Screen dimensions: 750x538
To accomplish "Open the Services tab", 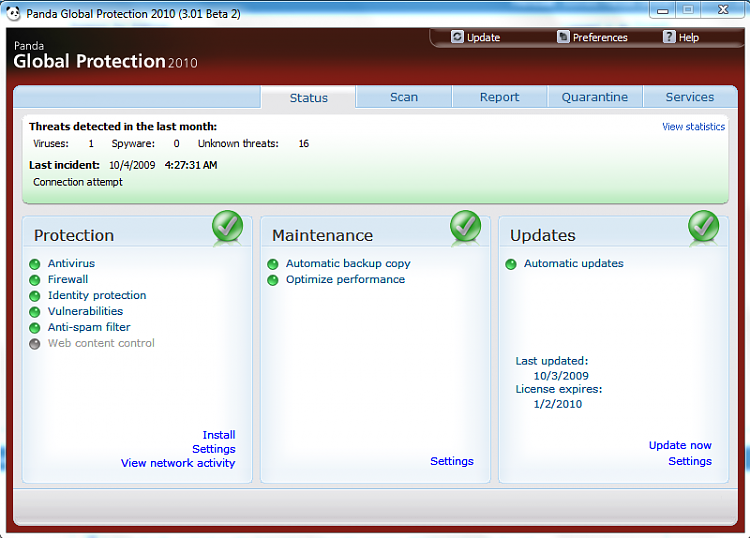I will coord(690,97).
